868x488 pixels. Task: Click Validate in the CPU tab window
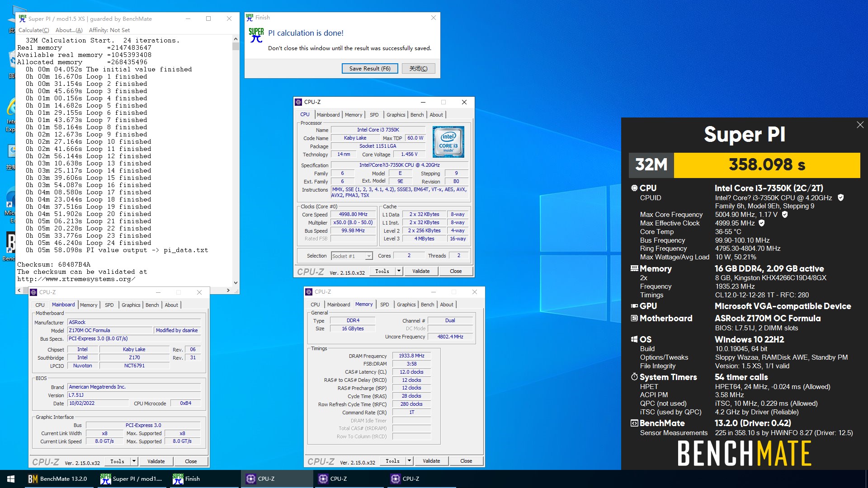(x=421, y=271)
